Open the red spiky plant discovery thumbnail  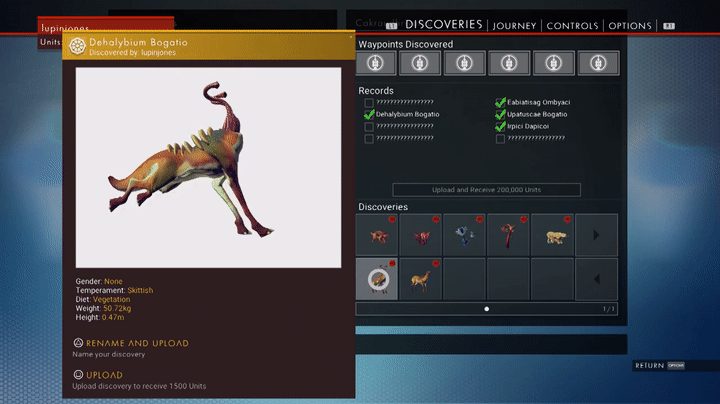tap(421, 235)
